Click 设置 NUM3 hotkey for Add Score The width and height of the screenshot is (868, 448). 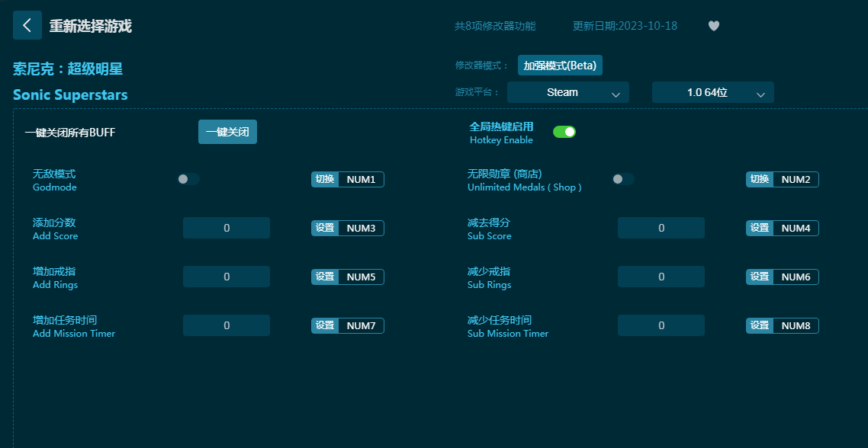click(348, 228)
